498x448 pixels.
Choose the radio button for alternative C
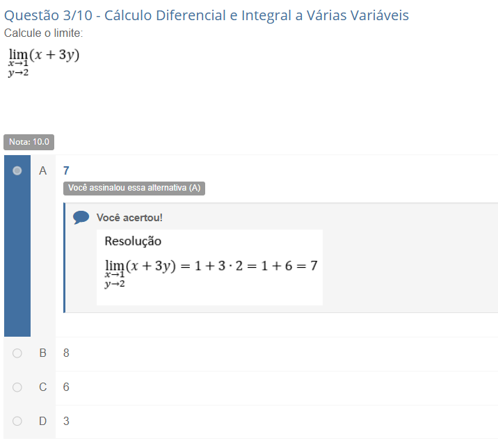[17, 387]
